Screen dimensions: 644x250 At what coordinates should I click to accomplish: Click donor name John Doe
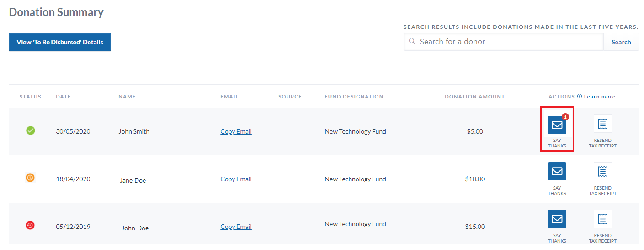coord(135,228)
